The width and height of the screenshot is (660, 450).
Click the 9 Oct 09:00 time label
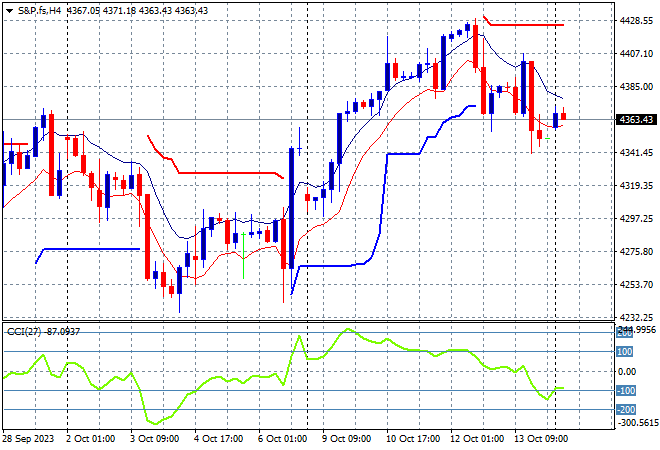click(346, 439)
